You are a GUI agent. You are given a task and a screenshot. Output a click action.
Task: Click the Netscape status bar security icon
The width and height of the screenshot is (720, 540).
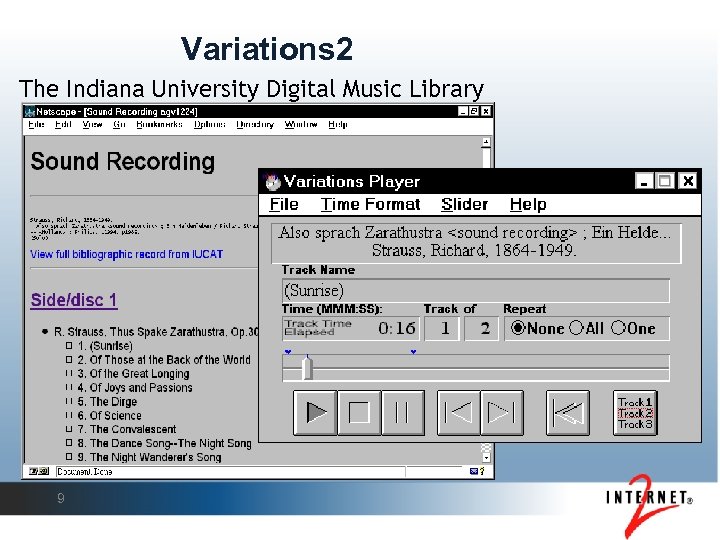point(39,471)
